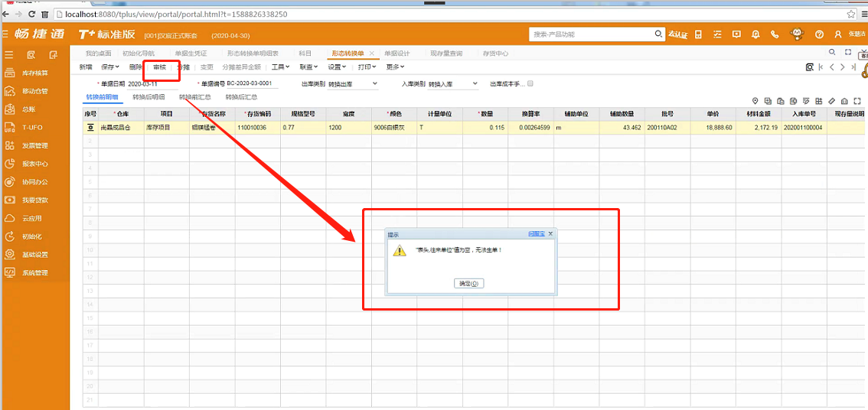Expand the 设置 dropdown menu

337,67
